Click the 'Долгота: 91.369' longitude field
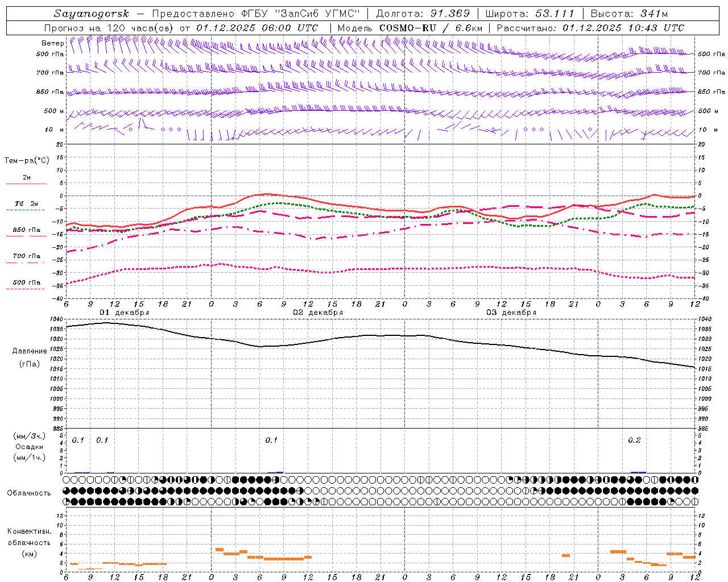Screen dimensions: 728x582 click(423, 14)
